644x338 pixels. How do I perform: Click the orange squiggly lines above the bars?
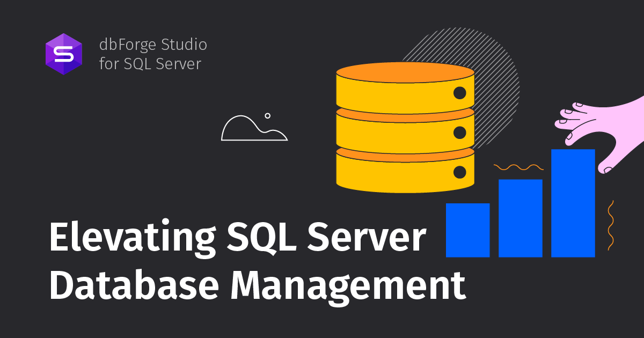pos(518,166)
